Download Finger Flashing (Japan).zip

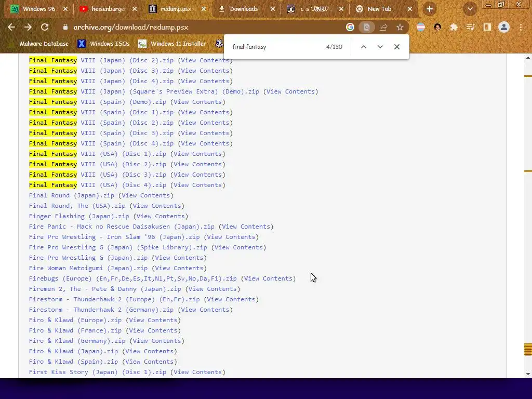(79, 216)
